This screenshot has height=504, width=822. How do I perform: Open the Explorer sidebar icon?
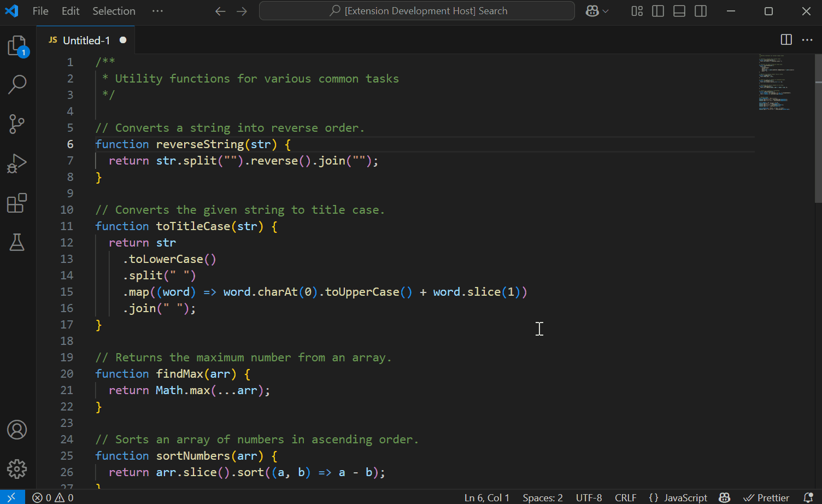(x=16, y=46)
